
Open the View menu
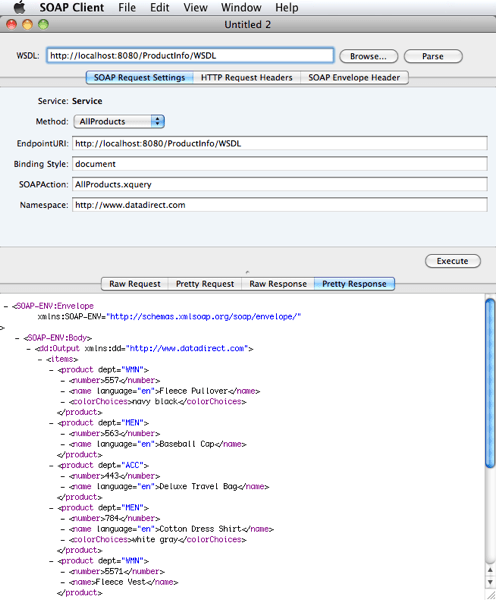click(196, 8)
